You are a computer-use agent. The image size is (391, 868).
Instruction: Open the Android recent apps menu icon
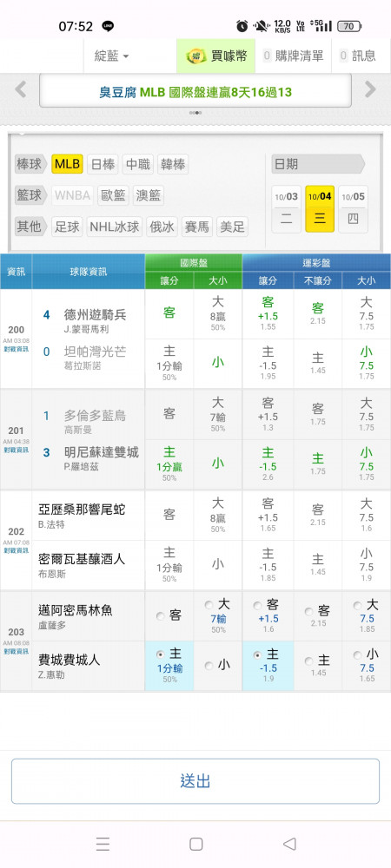pyautogui.click(x=103, y=844)
